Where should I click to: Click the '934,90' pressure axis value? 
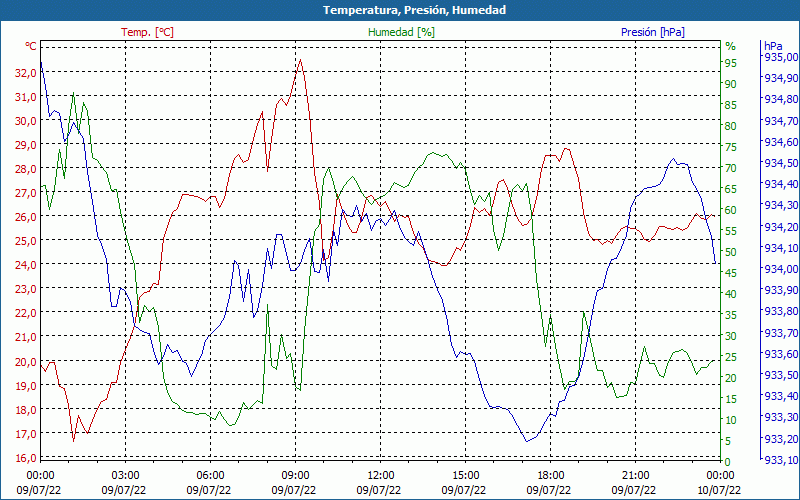pyautogui.click(x=781, y=78)
